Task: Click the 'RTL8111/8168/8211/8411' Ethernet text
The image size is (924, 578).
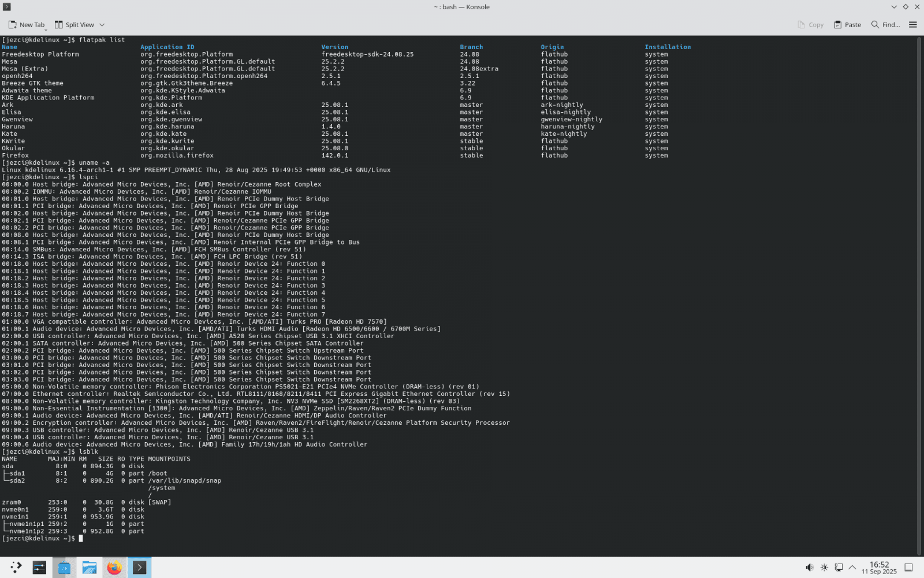Action: [279, 394]
